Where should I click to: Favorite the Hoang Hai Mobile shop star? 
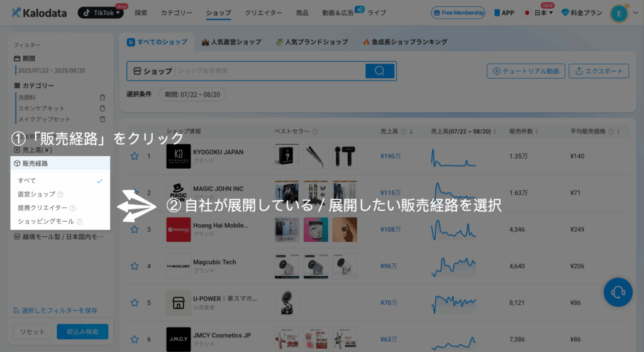coord(135,229)
